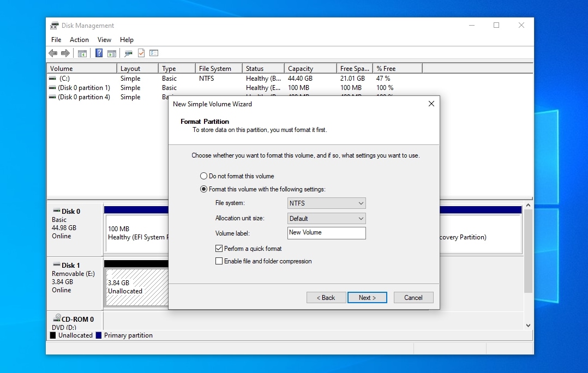Click the Forward arrow toolbar icon

click(x=65, y=53)
